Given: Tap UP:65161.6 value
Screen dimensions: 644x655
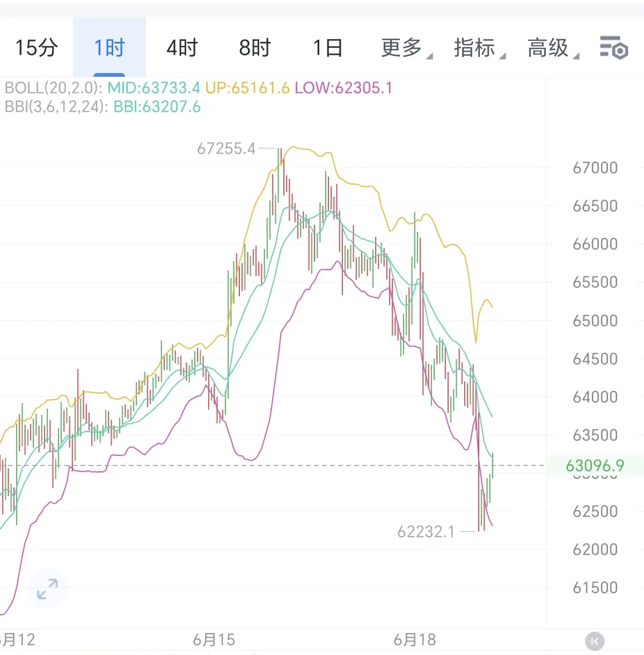Looking at the screenshot, I should [x=247, y=88].
